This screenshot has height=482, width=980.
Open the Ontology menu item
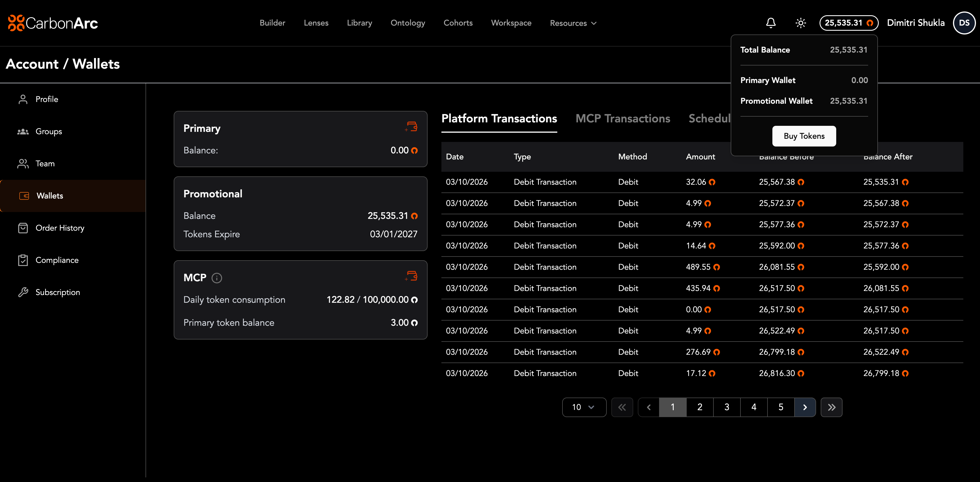407,23
